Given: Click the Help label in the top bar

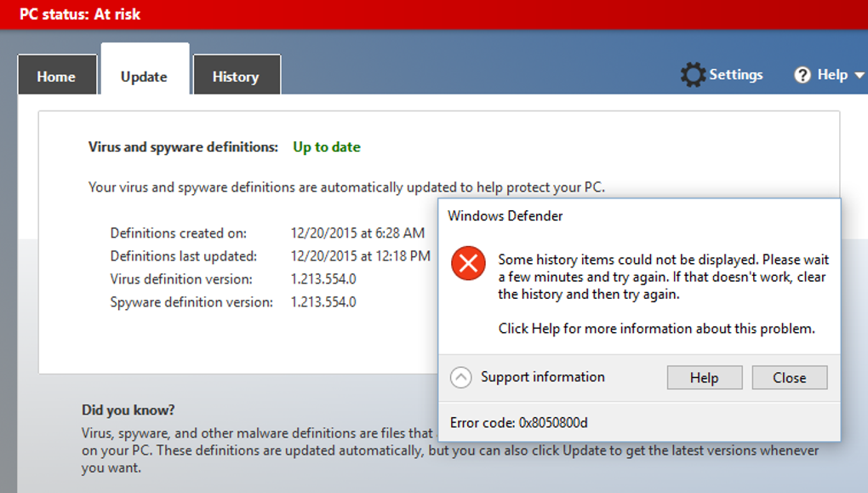Looking at the screenshot, I should [832, 75].
